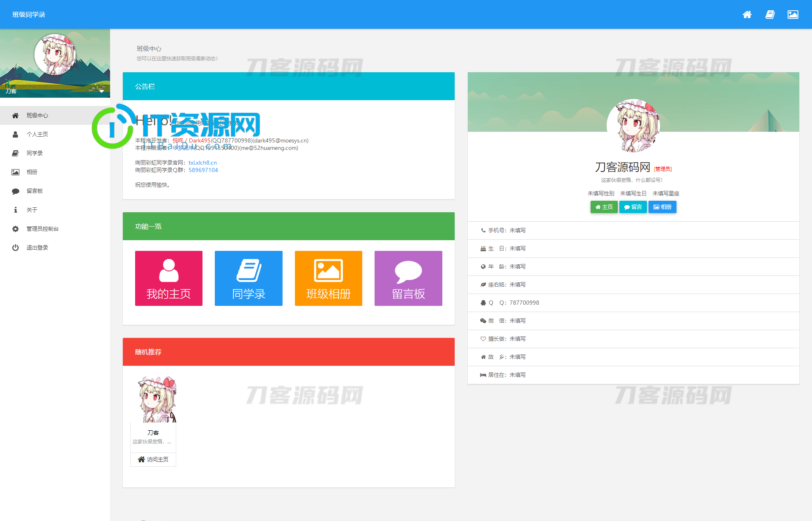Click the birthday cake icon beside 生日

click(x=483, y=248)
